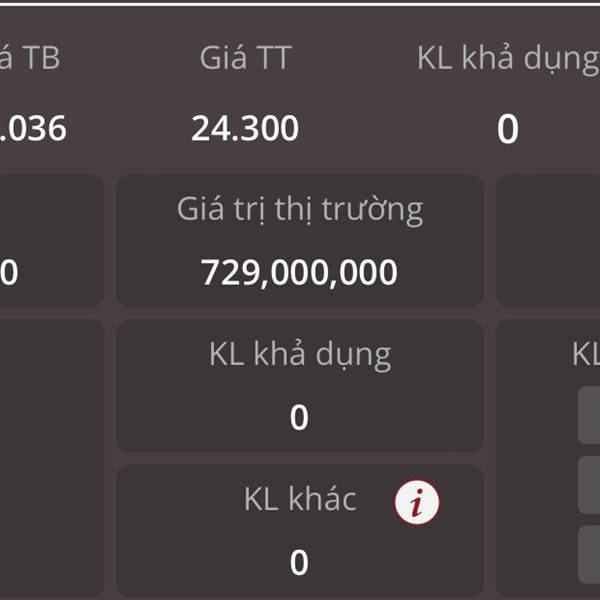Click the left card showing a 0 value

pos(52,241)
